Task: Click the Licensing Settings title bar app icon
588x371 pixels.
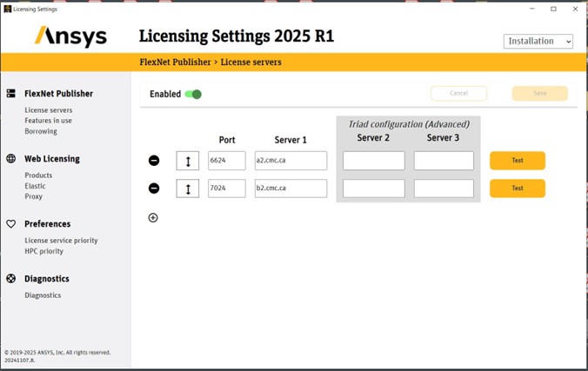Action: point(8,9)
